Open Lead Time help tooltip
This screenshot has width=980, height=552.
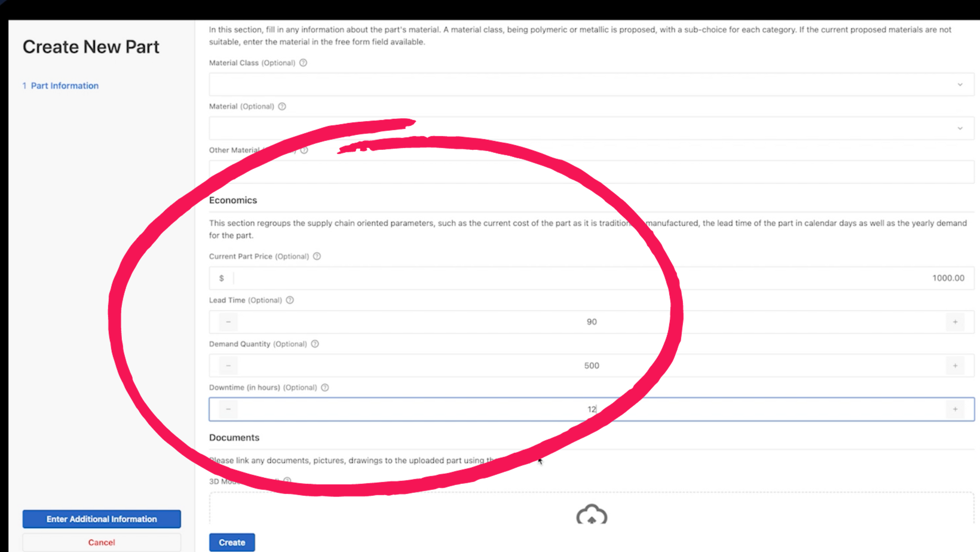point(290,300)
